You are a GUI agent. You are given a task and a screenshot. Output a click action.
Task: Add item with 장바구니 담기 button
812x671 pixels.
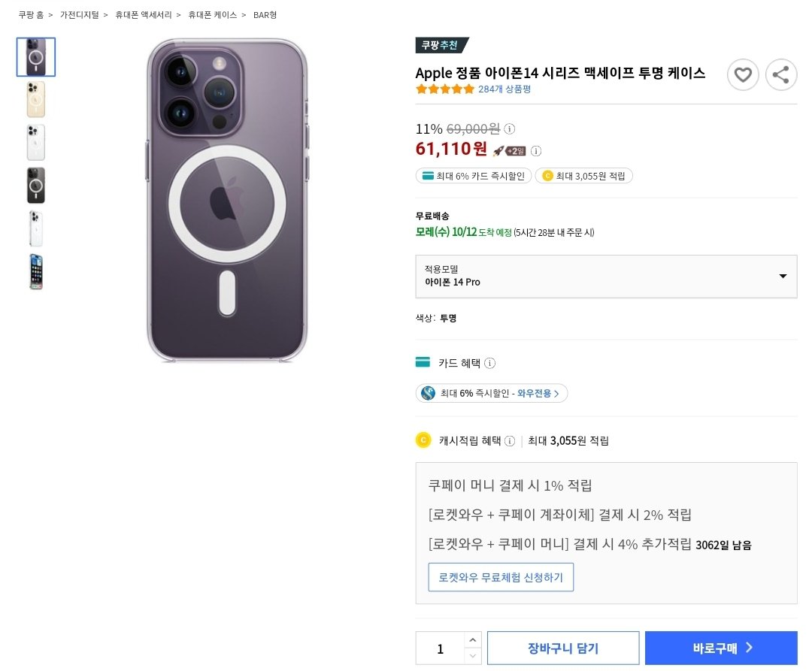tap(563, 648)
